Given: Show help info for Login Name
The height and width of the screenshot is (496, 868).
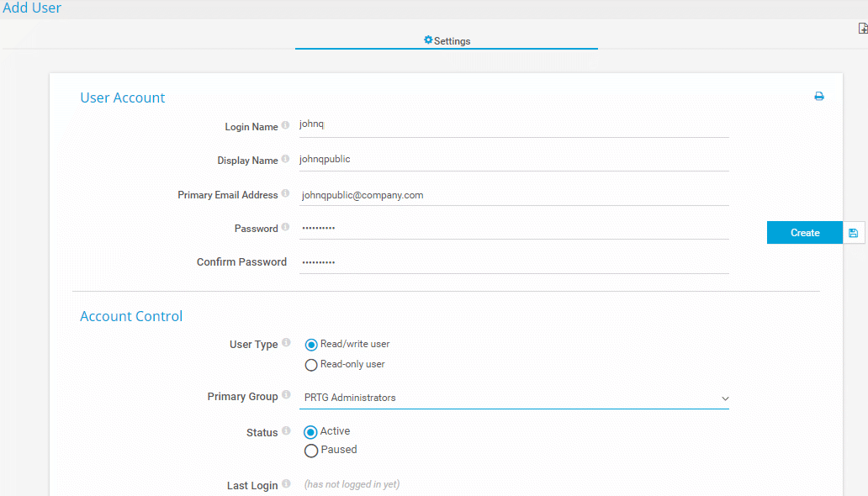Looking at the screenshot, I should pos(285,125).
